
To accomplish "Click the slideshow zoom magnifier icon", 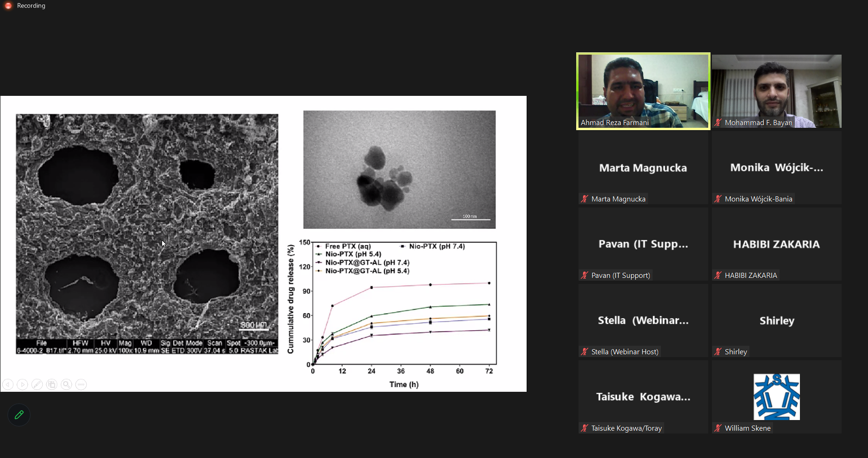I will (x=67, y=384).
